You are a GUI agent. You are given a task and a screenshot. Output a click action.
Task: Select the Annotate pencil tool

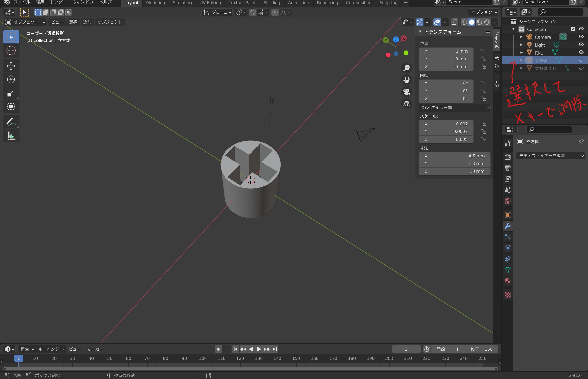11,122
